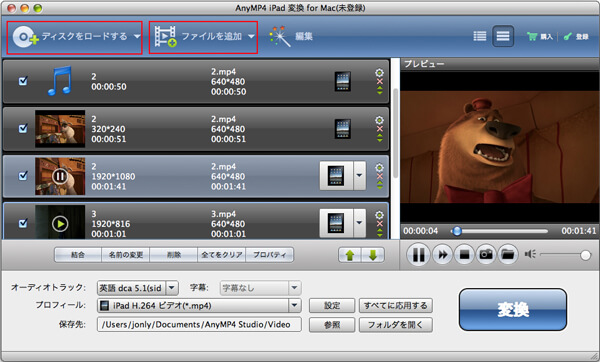Screen dimensions: 600x362
Task: Click the Settings (設定) button
Action: 332,305
